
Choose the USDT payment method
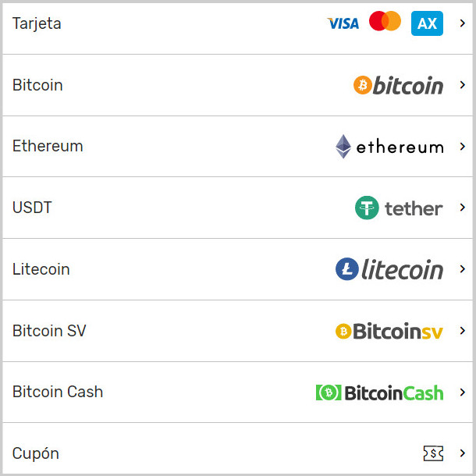click(x=32, y=208)
